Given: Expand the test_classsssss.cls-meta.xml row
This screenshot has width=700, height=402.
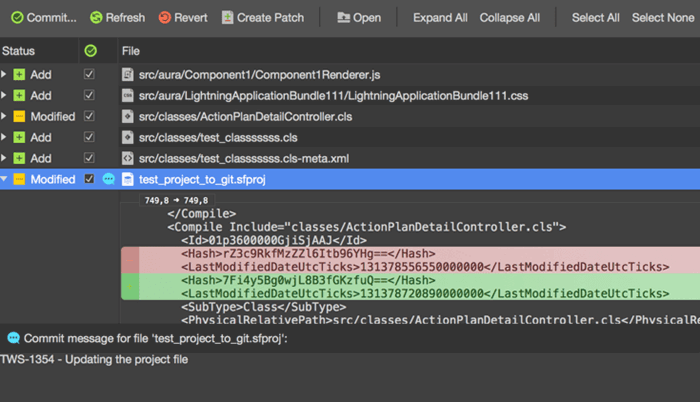Looking at the screenshot, I should click(x=4, y=158).
